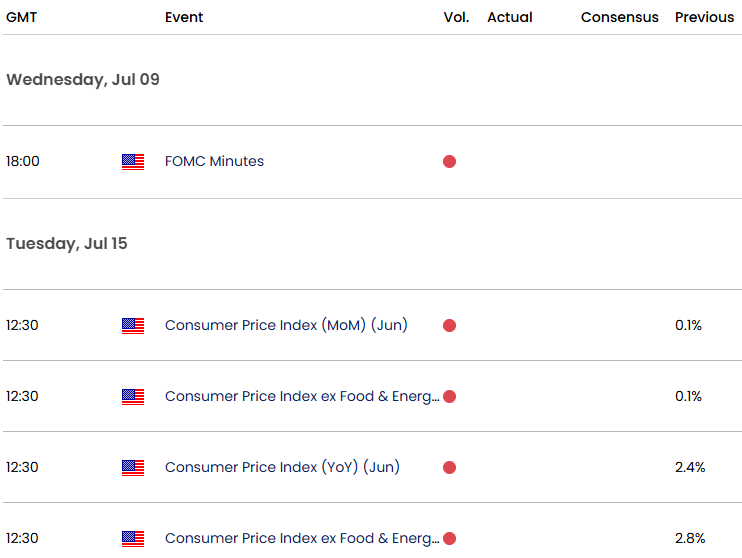Click the Previous column header

click(704, 17)
